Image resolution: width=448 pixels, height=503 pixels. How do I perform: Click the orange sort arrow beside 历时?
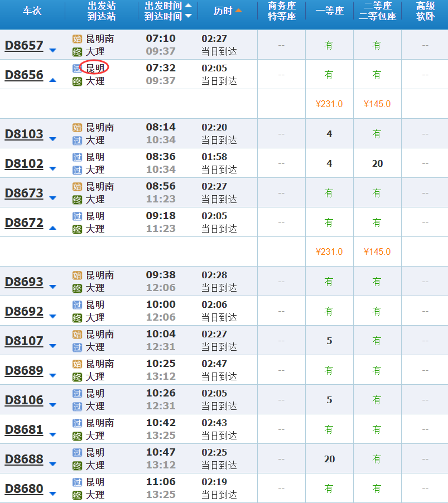pyautogui.click(x=239, y=11)
